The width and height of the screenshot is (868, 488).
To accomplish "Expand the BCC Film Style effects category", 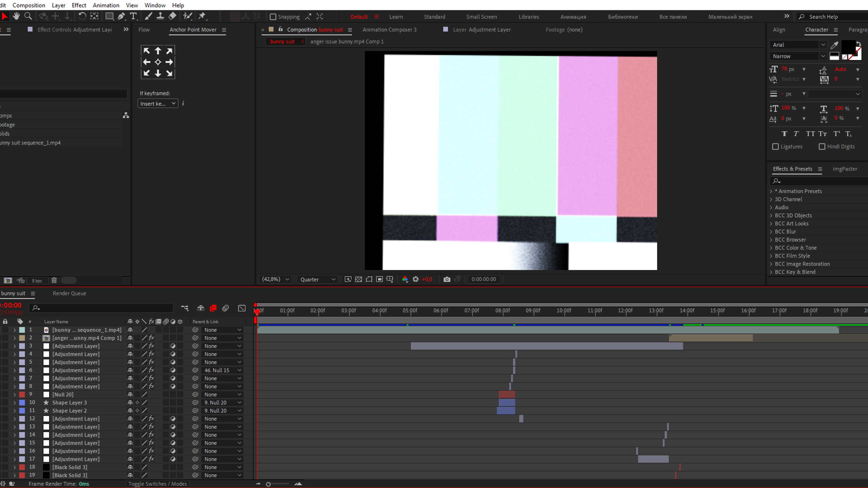I will pos(771,256).
